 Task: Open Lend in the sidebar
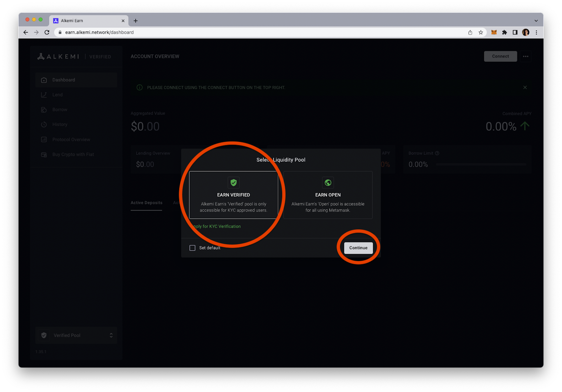[x=58, y=95]
